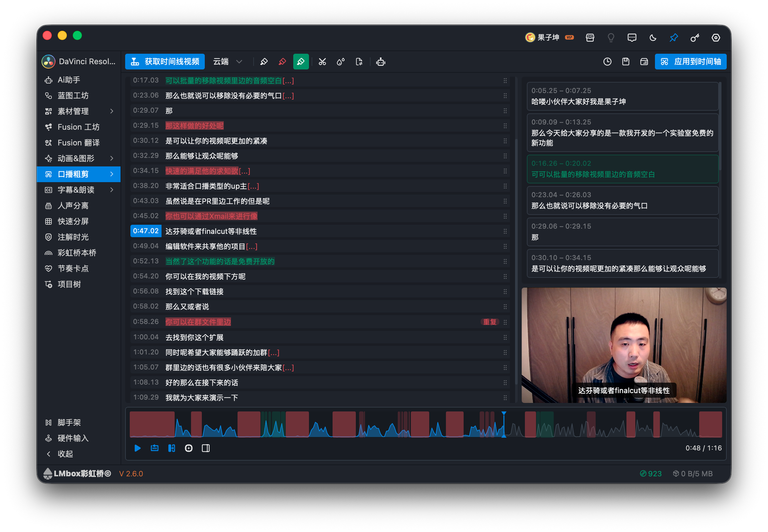This screenshot has width=768, height=532.
Task: Click the 应用到时间轴 button
Action: coord(691,62)
